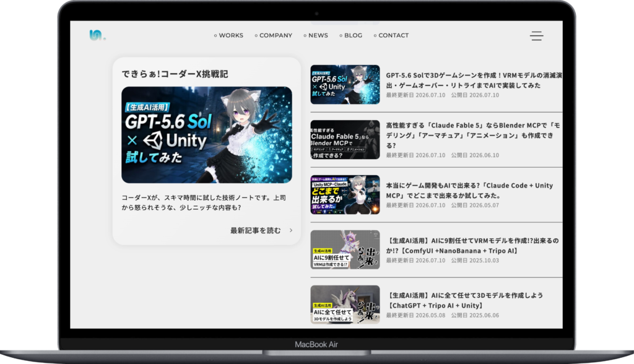Open the WORKS navigation item
Image resolution: width=634 pixels, height=364 pixels.
229,35
